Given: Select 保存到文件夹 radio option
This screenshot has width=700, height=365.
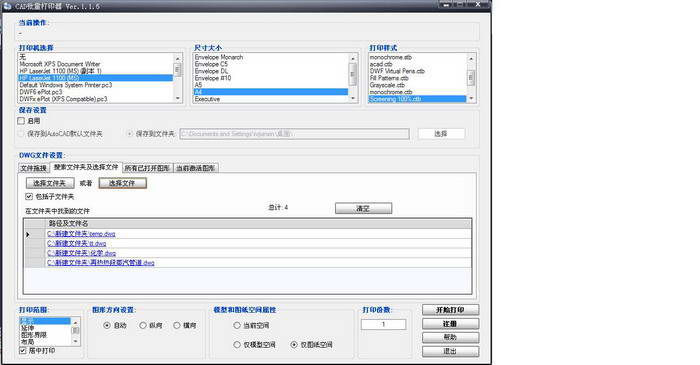Looking at the screenshot, I should click(x=129, y=133).
